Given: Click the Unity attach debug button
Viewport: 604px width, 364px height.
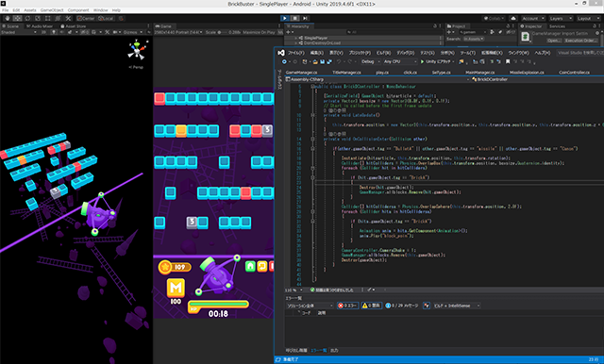Looking at the screenshot, I should (x=437, y=61).
